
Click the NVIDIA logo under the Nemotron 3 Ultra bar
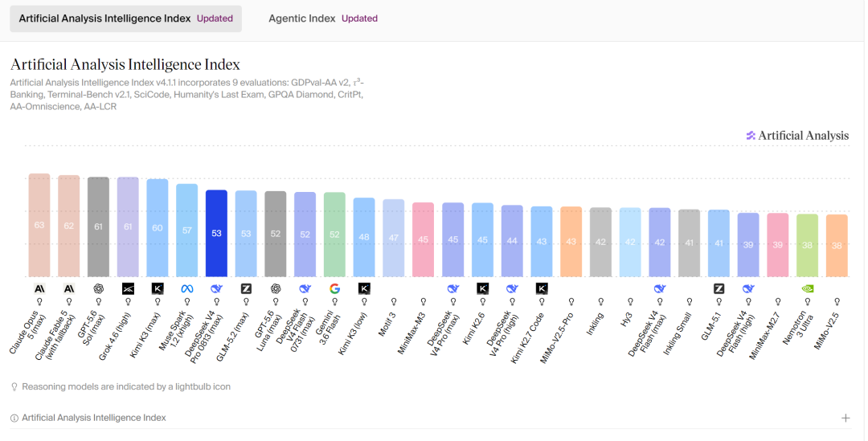click(x=808, y=289)
